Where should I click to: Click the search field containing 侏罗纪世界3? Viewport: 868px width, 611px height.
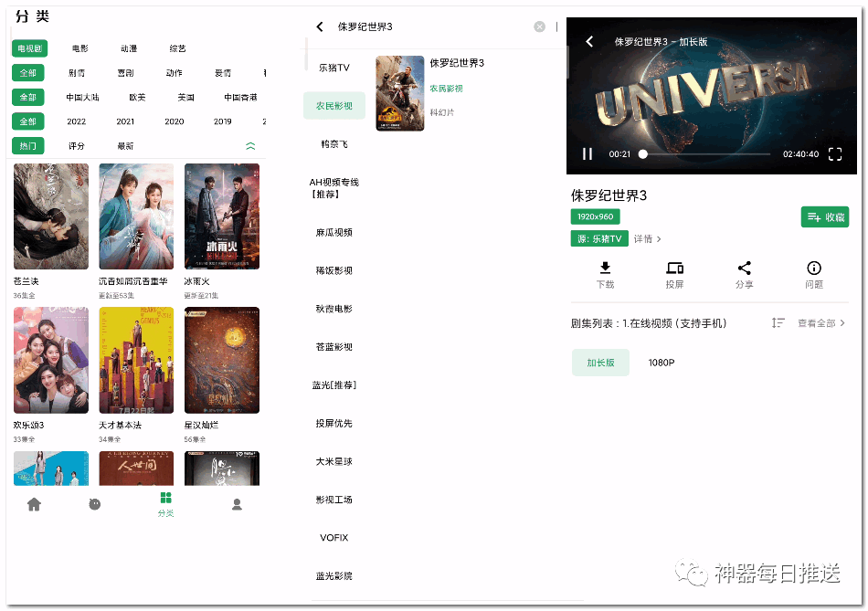tap(432, 26)
